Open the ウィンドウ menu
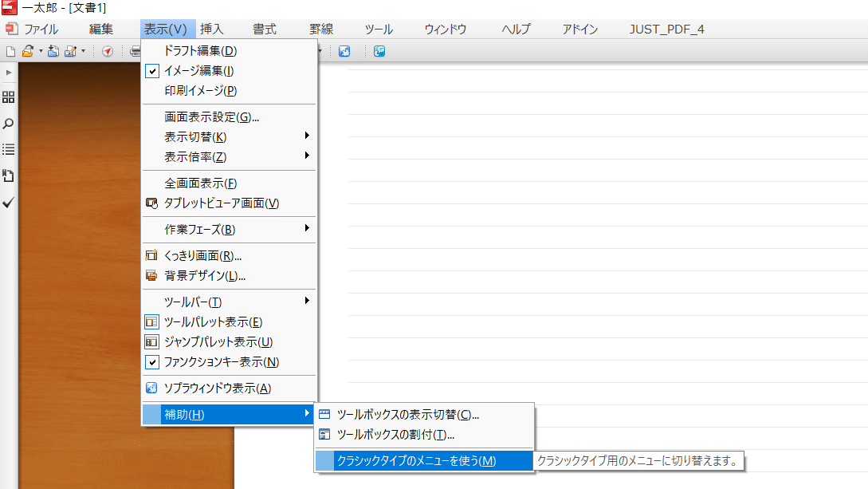 [446, 30]
